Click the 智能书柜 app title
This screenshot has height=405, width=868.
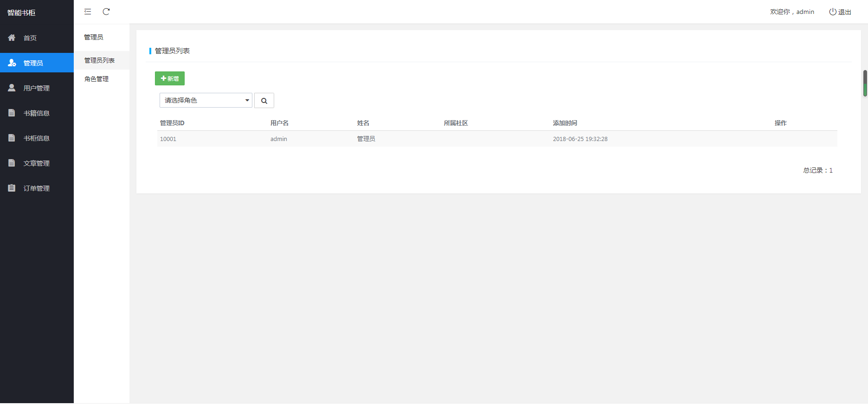(x=21, y=13)
